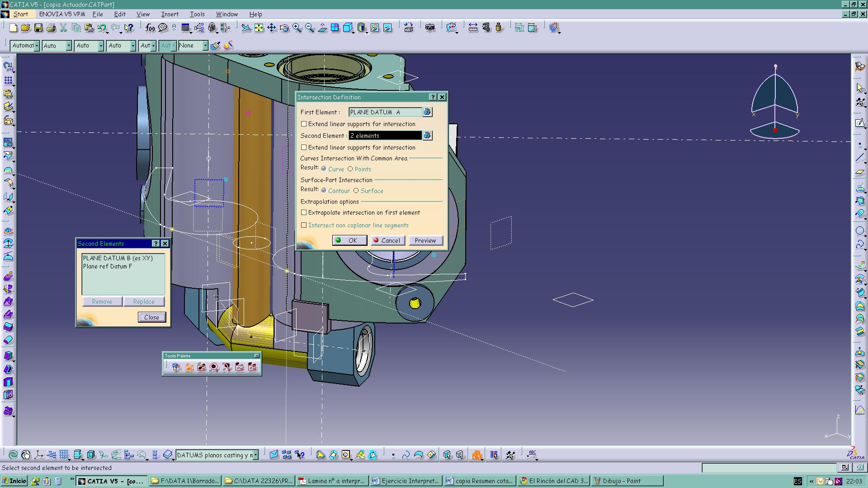Click the Circle tool in right toolbar
Screen dimensions: 868x488
(860, 231)
